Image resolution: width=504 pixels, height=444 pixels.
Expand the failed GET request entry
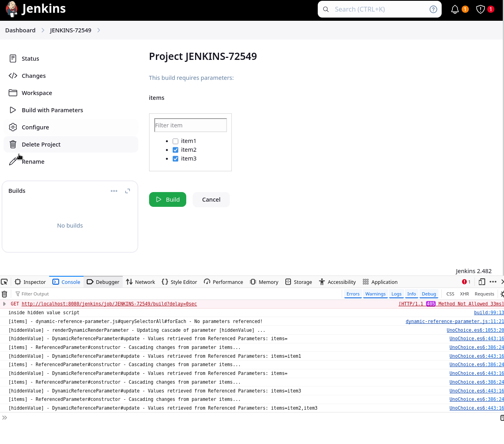(x=4, y=304)
